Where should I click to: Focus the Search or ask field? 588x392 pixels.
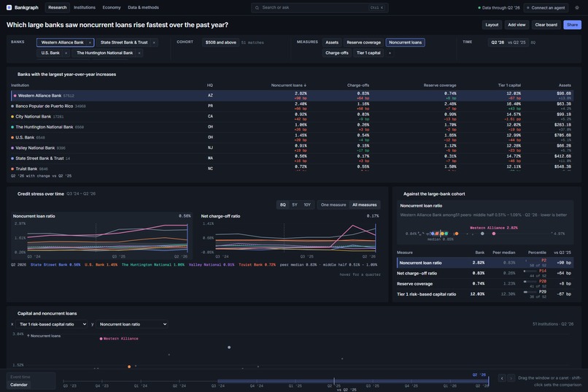(x=320, y=7)
